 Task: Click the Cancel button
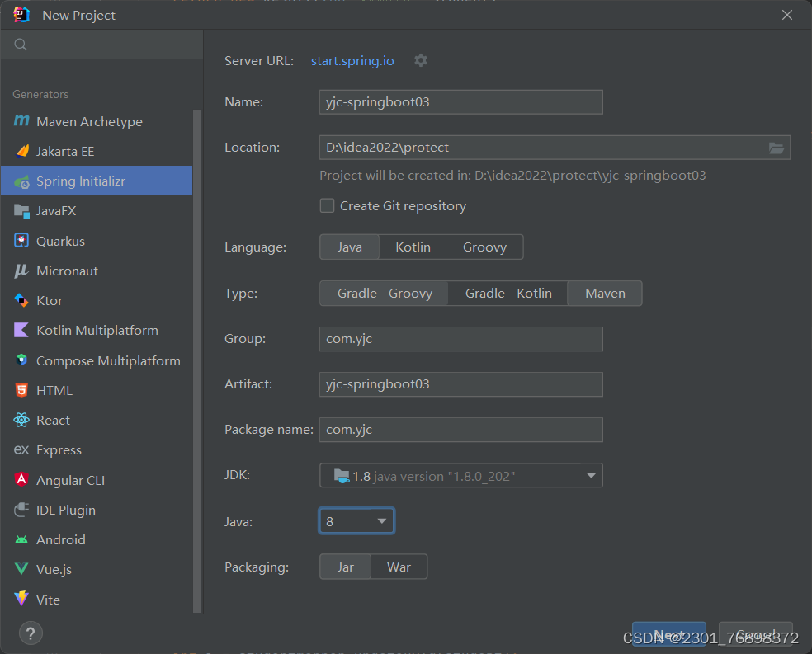point(756,635)
